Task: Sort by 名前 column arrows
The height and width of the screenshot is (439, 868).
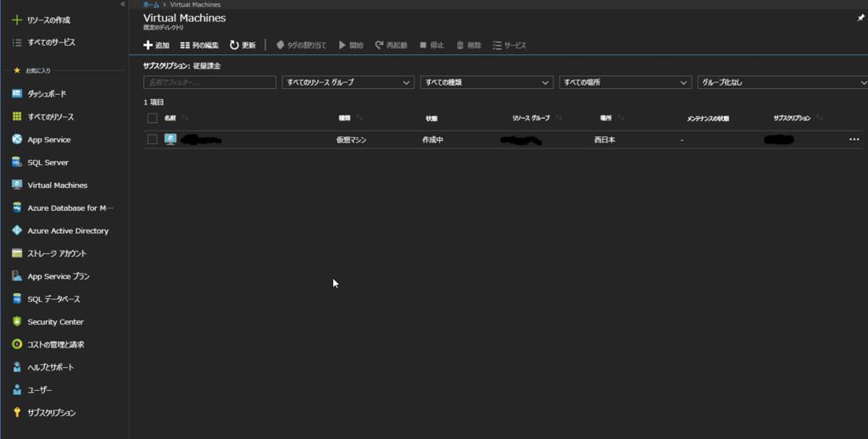Action: tap(186, 118)
